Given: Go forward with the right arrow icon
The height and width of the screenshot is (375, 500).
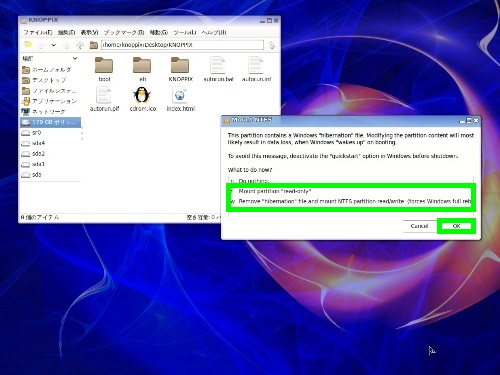Looking at the screenshot, I should click(x=66, y=45).
